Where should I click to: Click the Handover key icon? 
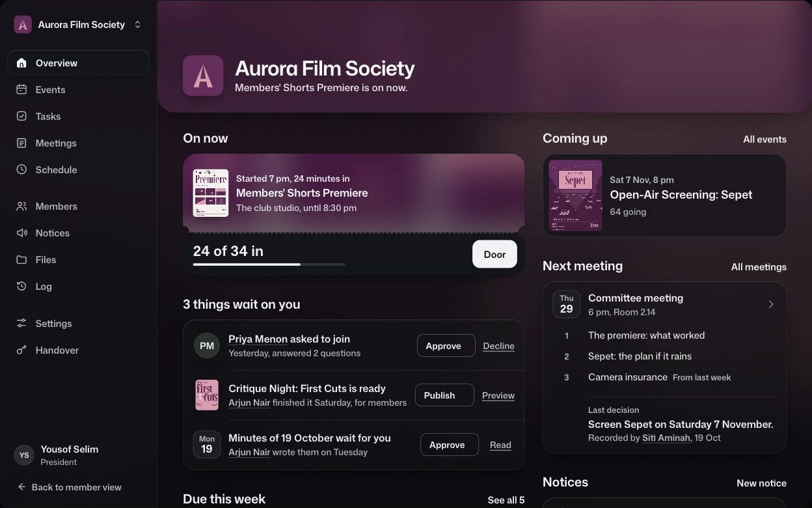[21, 350]
